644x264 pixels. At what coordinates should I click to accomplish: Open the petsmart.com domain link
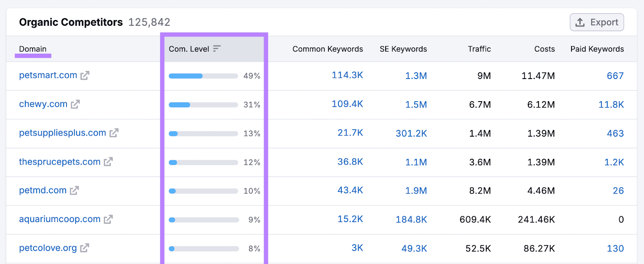[x=48, y=75]
